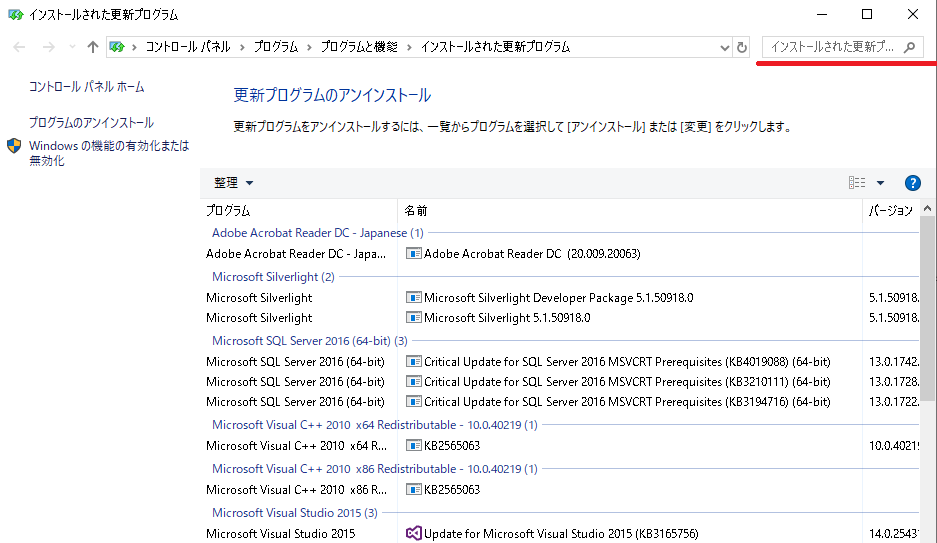Open コントロール パネル ホーム link
937x543 pixels.
(87, 87)
